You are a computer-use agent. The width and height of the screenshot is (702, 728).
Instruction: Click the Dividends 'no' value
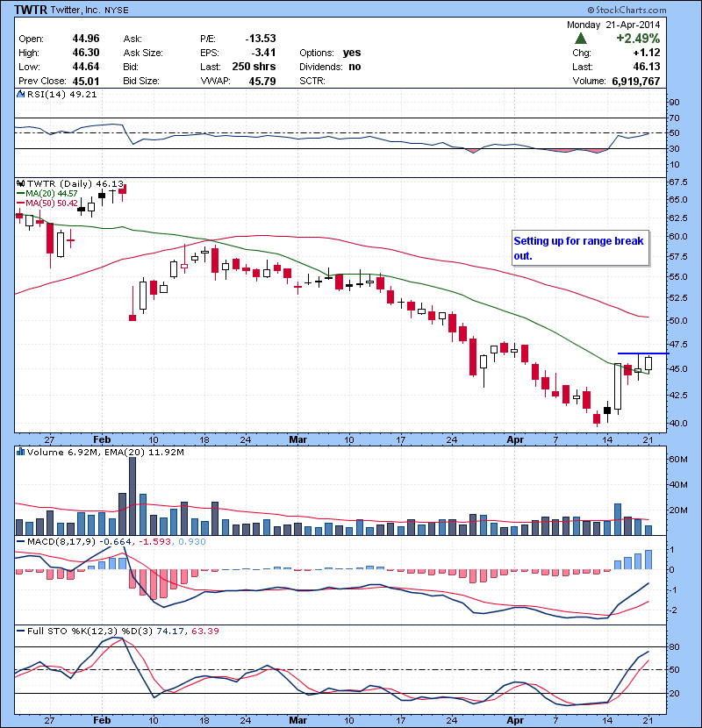coord(355,67)
